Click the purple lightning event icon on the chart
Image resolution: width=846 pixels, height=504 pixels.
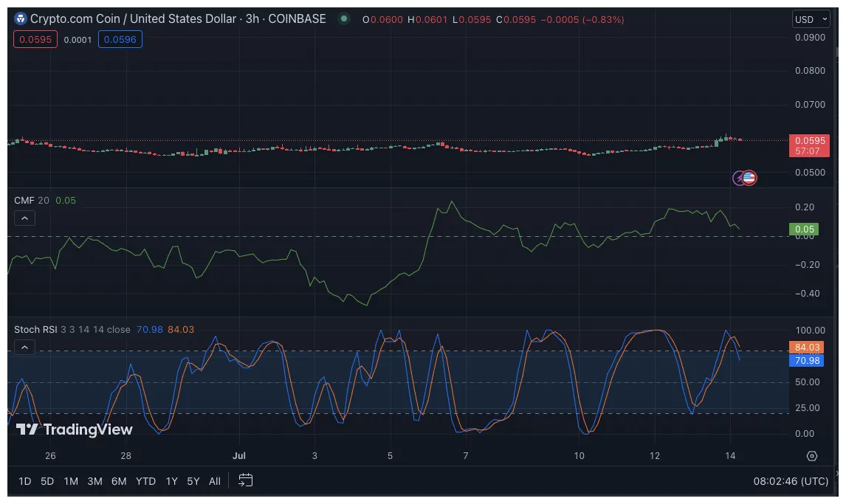click(x=738, y=177)
